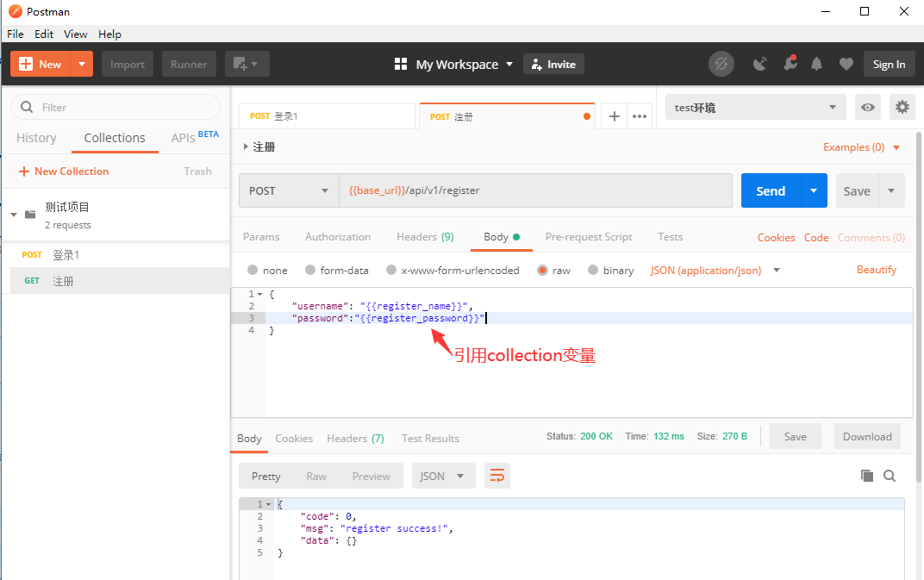The height and width of the screenshot is (580, 924).
Task: Open the POST method dropdown
Action: pos(289,190)
